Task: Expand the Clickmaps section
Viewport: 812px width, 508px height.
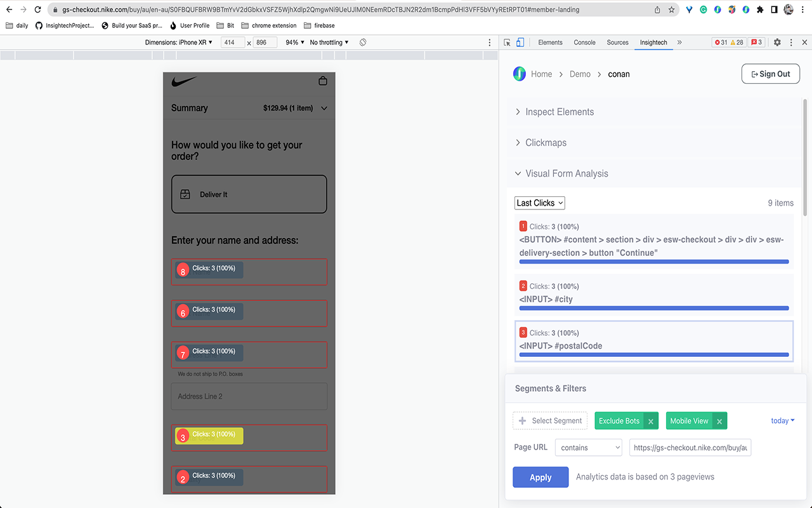Action: coord(546,142)
